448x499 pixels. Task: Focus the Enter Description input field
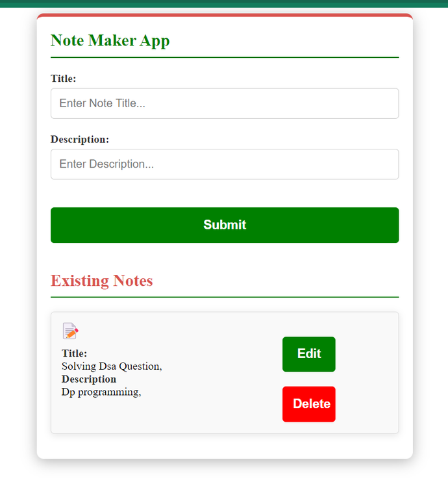225,164
